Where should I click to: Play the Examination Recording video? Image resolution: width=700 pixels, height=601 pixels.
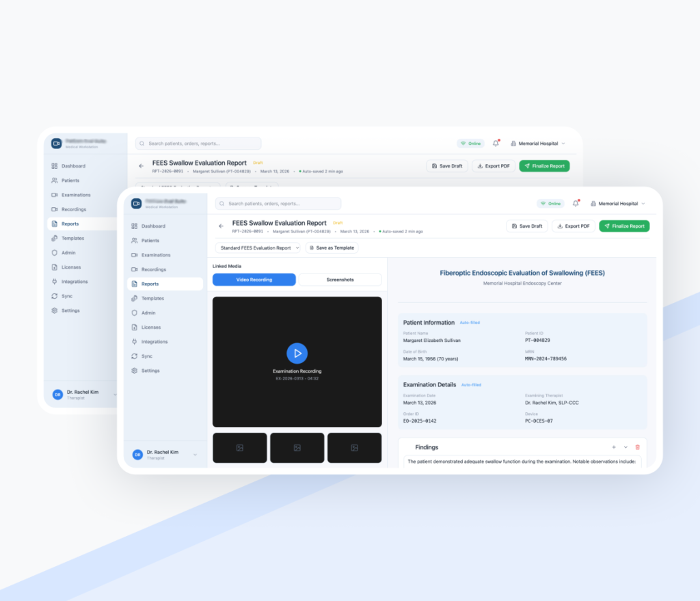[297, 353]
